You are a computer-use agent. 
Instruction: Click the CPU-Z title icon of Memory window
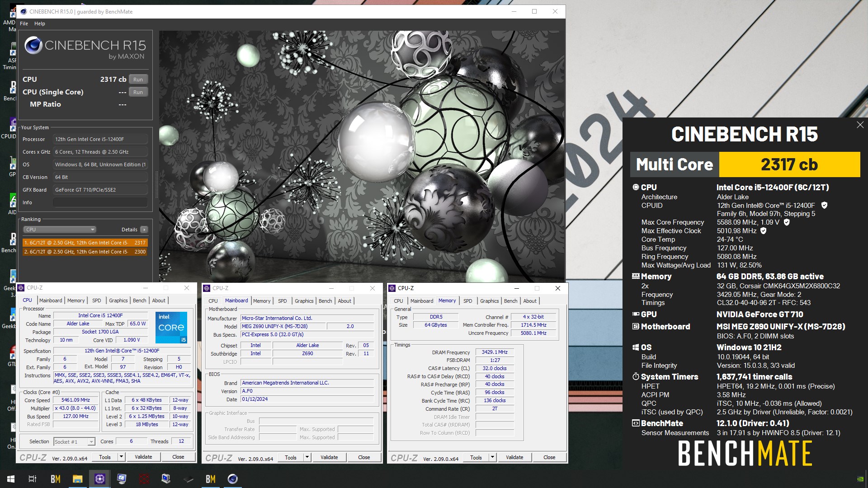tap(392, 288)
